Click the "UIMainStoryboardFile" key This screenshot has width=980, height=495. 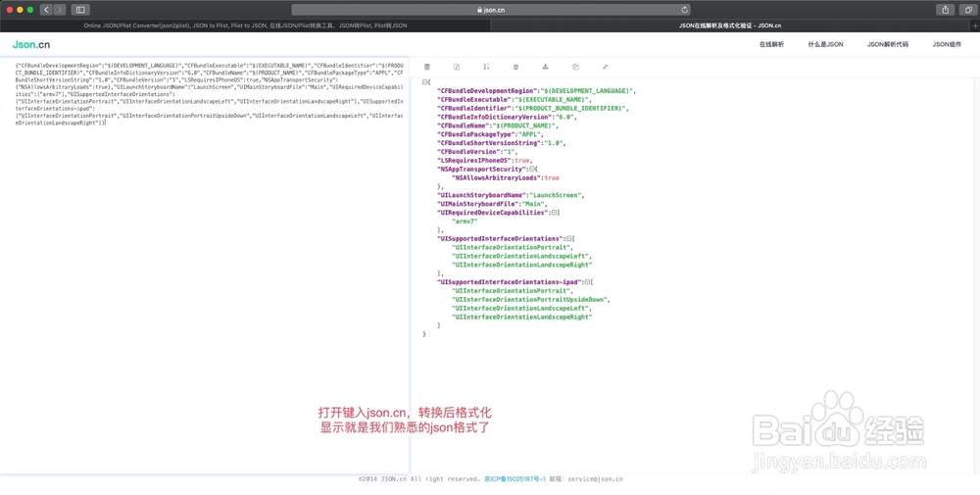(x=478, y=205)
